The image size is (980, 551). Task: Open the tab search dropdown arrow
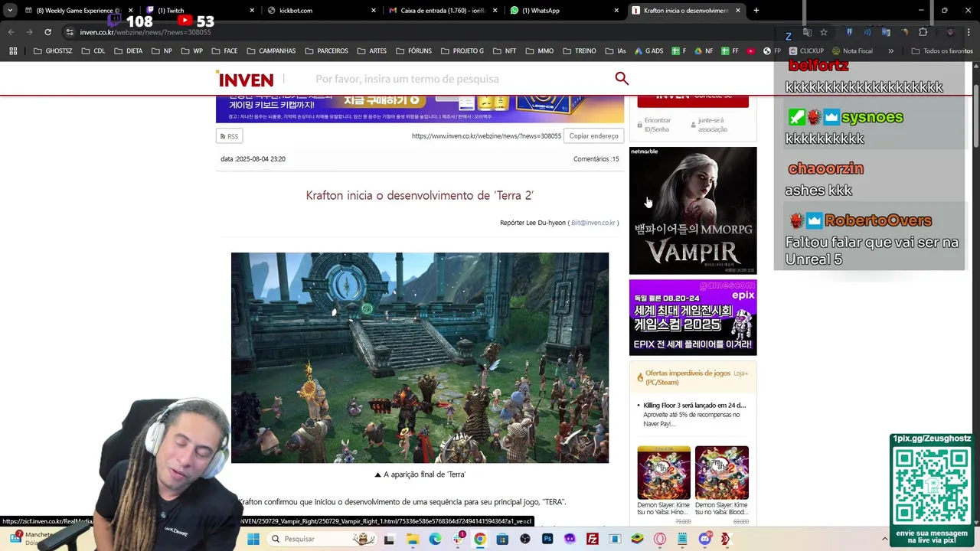pyautogui.click(x=10, y=11)
